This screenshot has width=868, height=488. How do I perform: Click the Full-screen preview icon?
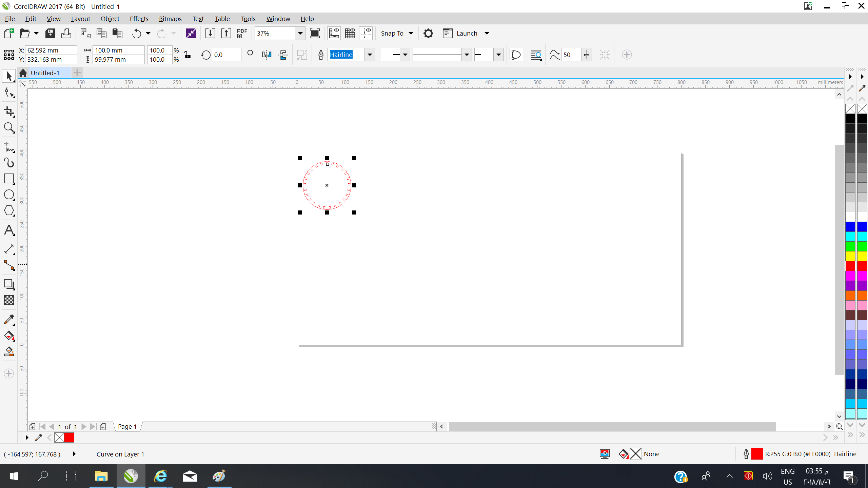coord(315,33)
